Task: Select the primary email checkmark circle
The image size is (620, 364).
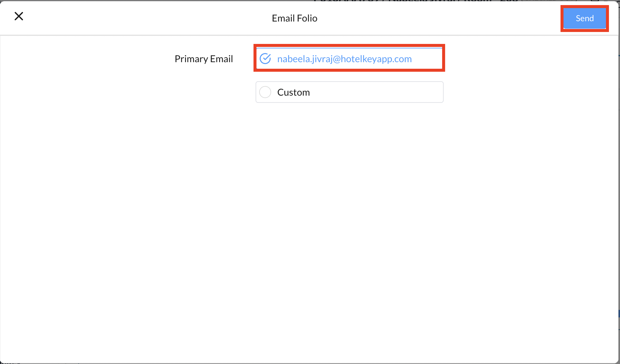Action: [265, 59]
